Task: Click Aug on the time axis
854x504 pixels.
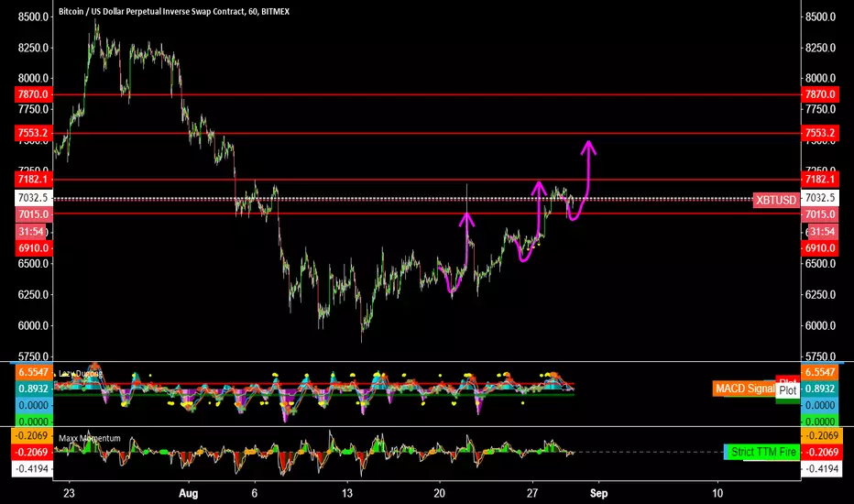Action: pyautogui.click(x=189, y=494)
